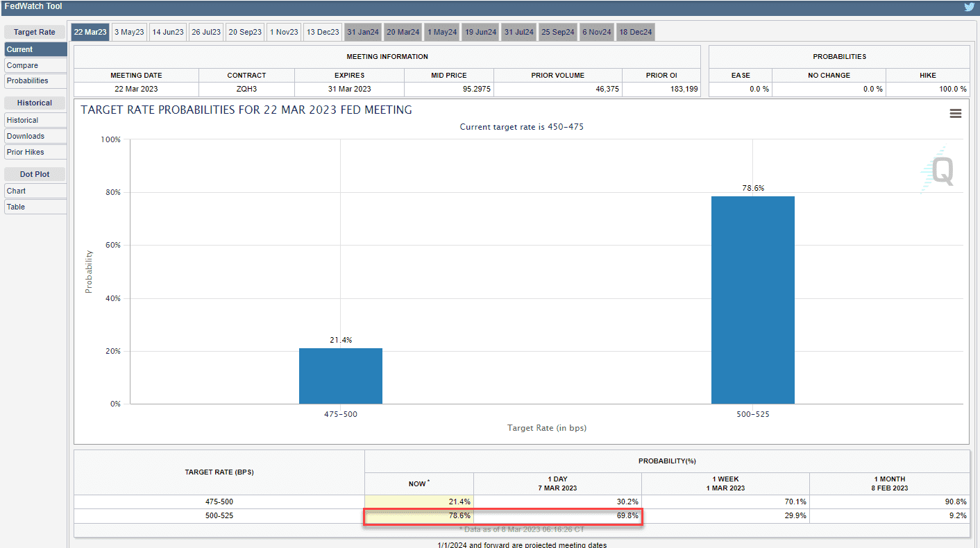Select the 3 May23 meeting tab

click(x=129, y=32)
